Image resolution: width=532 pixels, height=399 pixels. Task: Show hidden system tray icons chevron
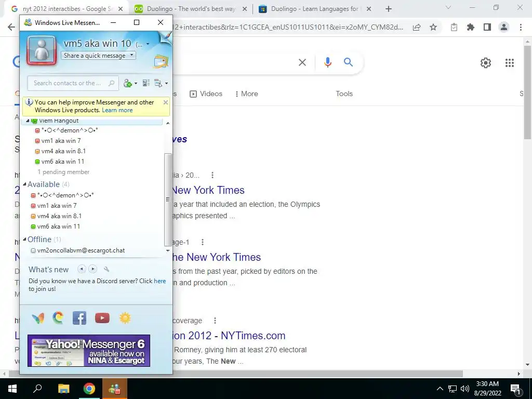click(440, 389)
